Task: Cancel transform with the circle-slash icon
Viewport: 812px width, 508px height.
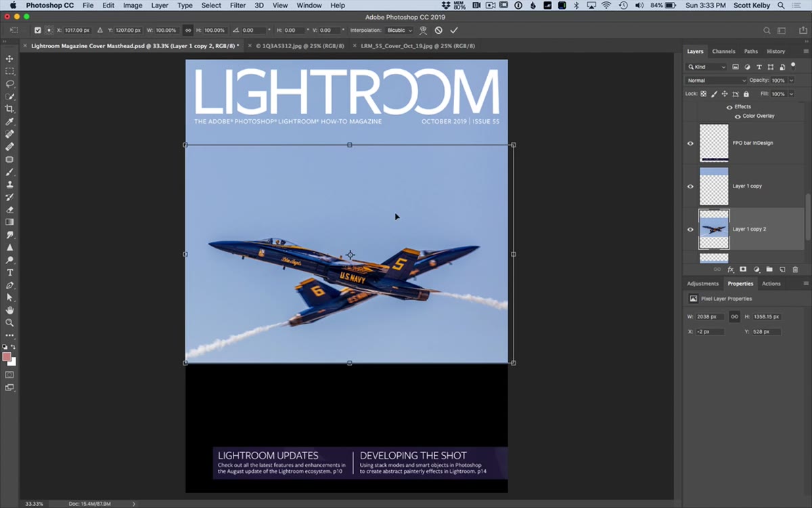Action: point(438,30)
